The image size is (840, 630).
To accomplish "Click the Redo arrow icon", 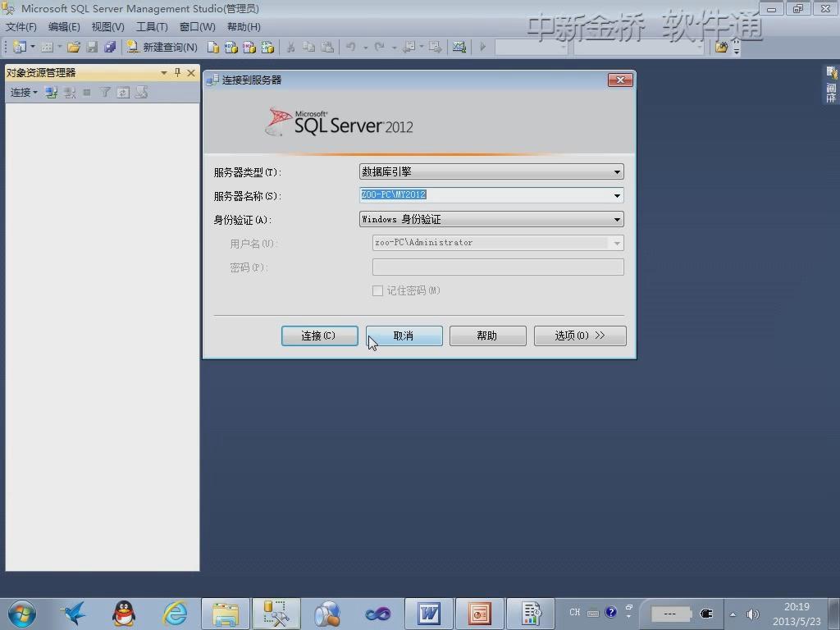I will coord(379,47).
